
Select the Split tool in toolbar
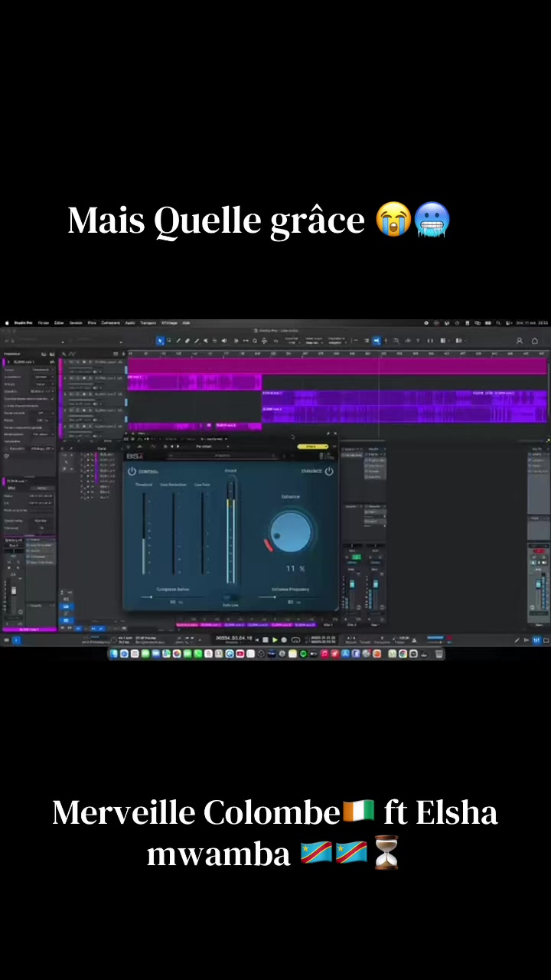click(178, 341)
